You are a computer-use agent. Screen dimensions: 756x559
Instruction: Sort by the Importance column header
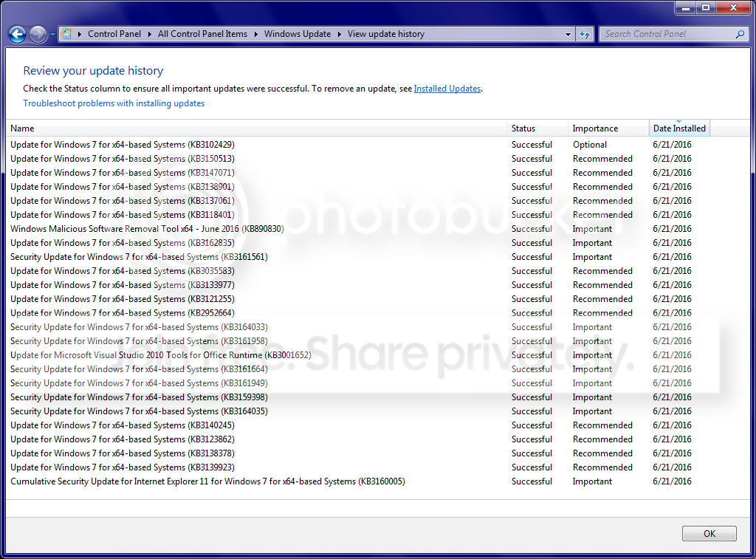point(608,128)
